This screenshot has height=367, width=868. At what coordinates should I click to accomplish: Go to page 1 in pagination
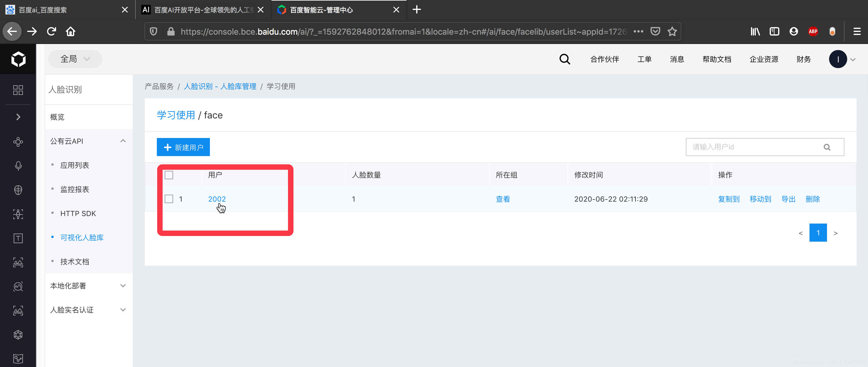pyautogui.click(x=818, y=233)
